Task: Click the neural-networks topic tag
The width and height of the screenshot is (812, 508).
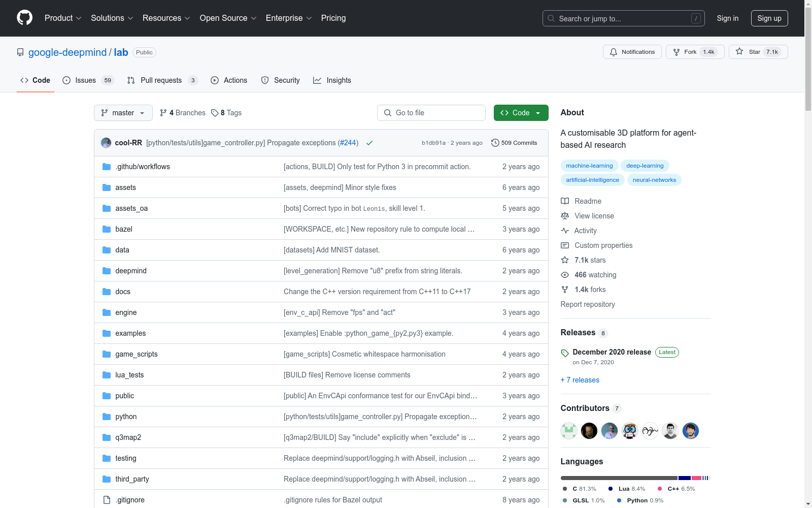Action: click(654, 180)
